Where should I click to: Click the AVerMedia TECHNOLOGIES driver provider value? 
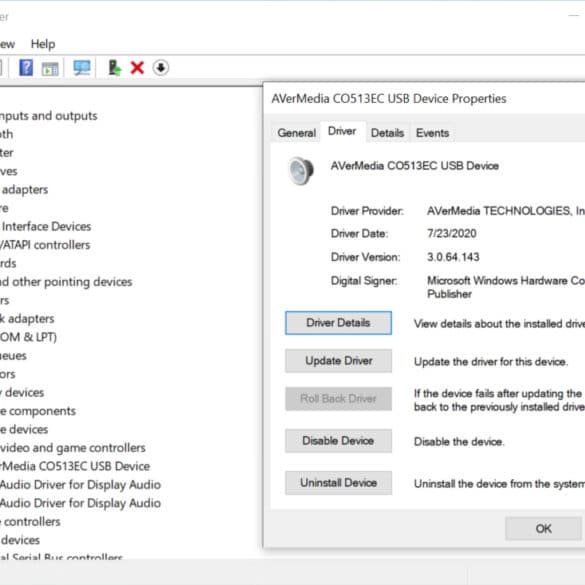[x=506, y=211]
